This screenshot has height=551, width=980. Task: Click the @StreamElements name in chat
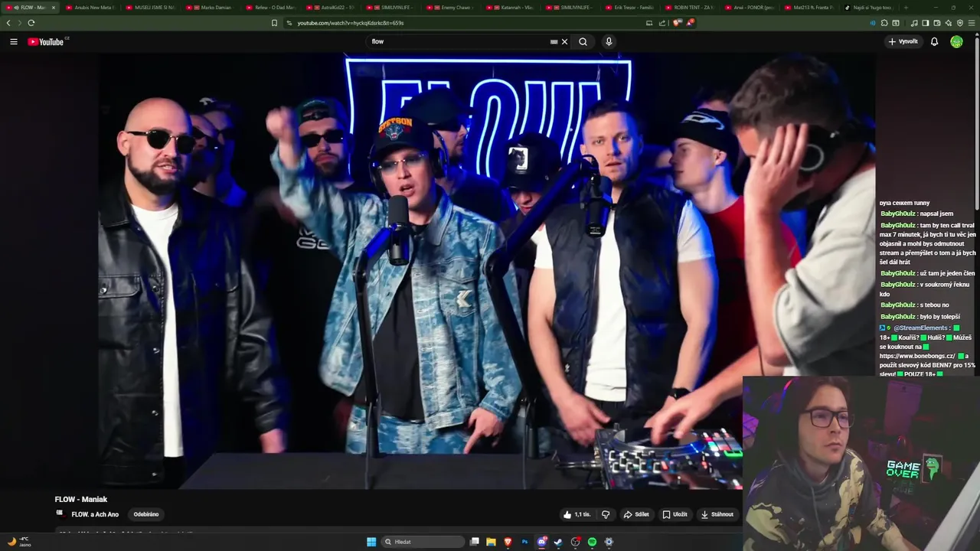pyautogui.click(x=920, y=328)
